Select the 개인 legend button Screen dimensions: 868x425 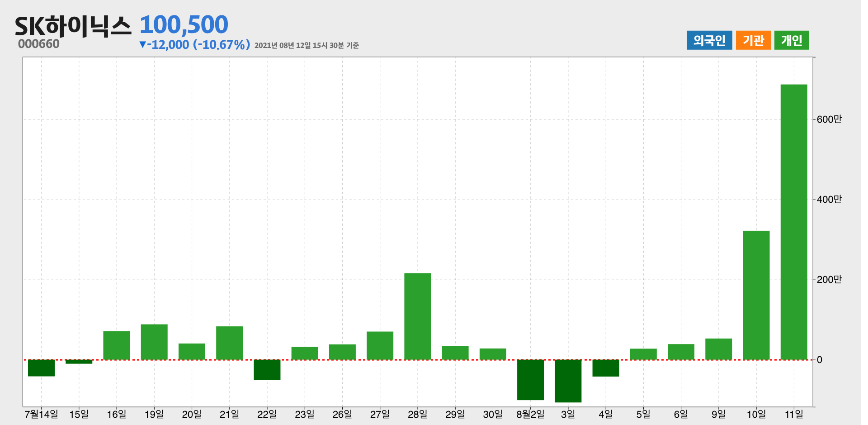791,40
